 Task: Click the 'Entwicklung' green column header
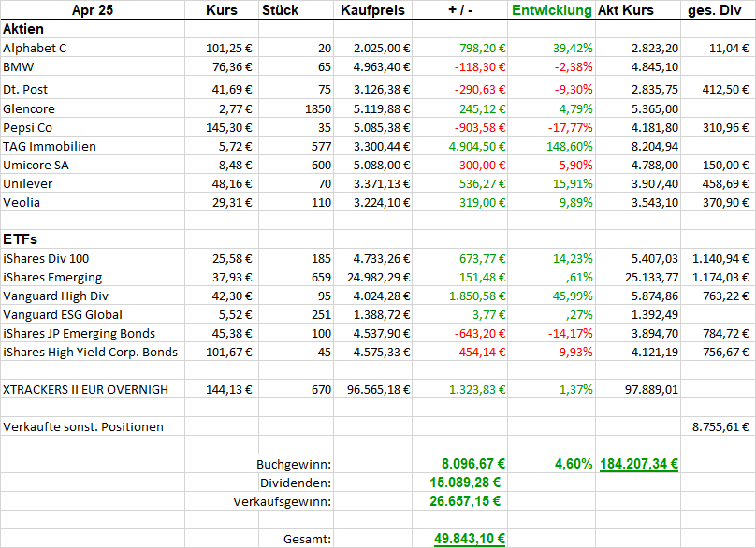click(x=551, y=10)
